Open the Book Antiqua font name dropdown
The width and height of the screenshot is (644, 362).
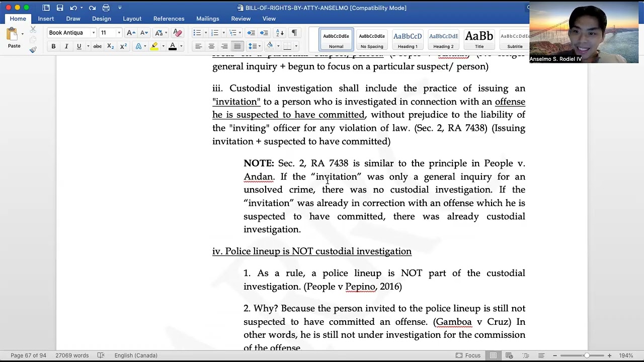coord(93,33)
